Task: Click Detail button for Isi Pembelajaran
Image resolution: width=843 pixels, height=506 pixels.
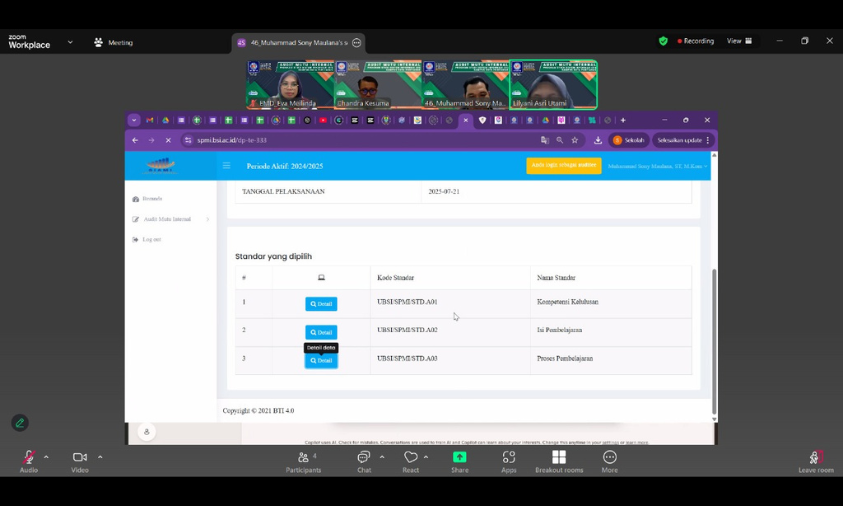Action: pyautogui.click(x=321, y=332)
